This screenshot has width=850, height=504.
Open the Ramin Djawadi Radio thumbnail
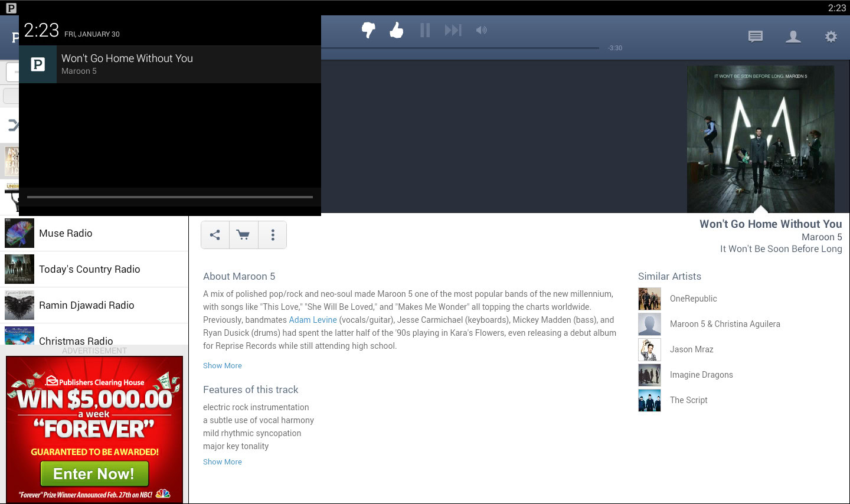[19, 305]
